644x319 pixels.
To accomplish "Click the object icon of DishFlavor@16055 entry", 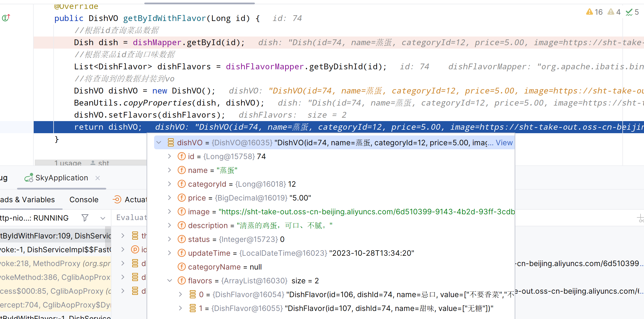I will click(193, 308).
